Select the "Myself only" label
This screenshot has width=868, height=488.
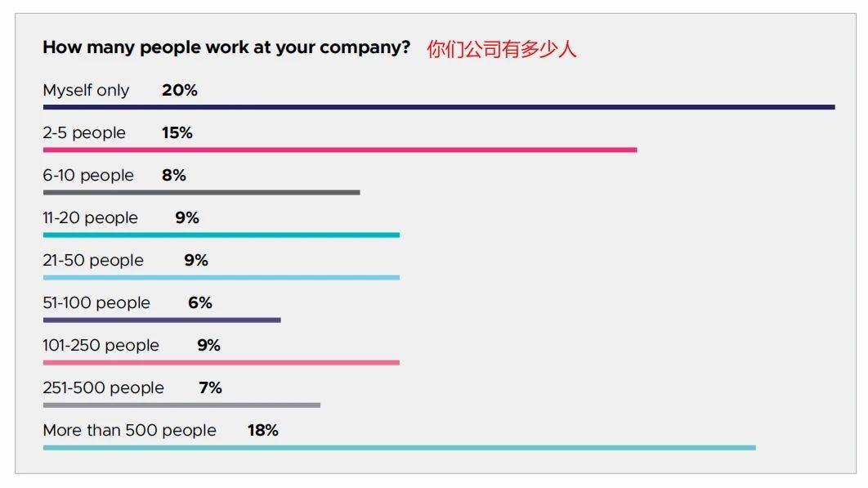pyautogui.click(x=86, y=91)
